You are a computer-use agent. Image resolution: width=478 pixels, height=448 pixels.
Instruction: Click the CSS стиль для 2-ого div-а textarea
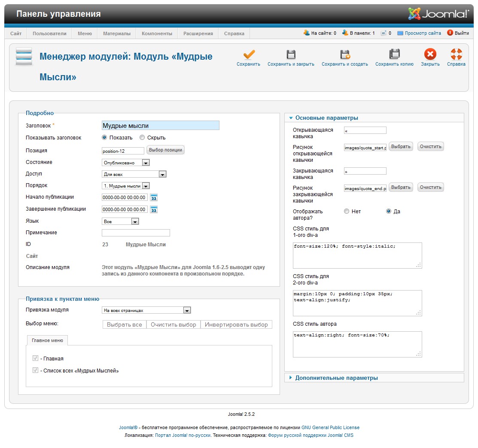coord(357,303)
